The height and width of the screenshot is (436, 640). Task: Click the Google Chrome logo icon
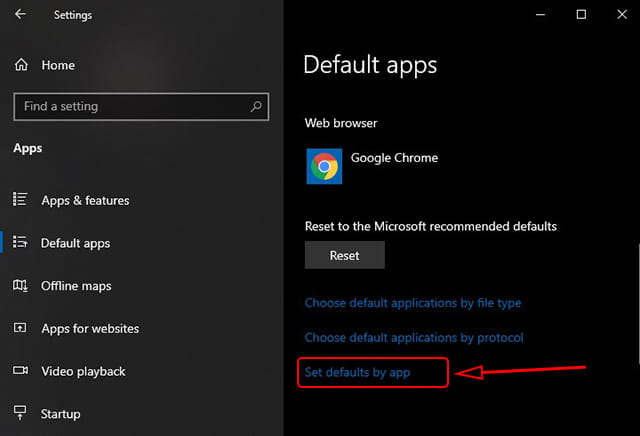(323, 166)
